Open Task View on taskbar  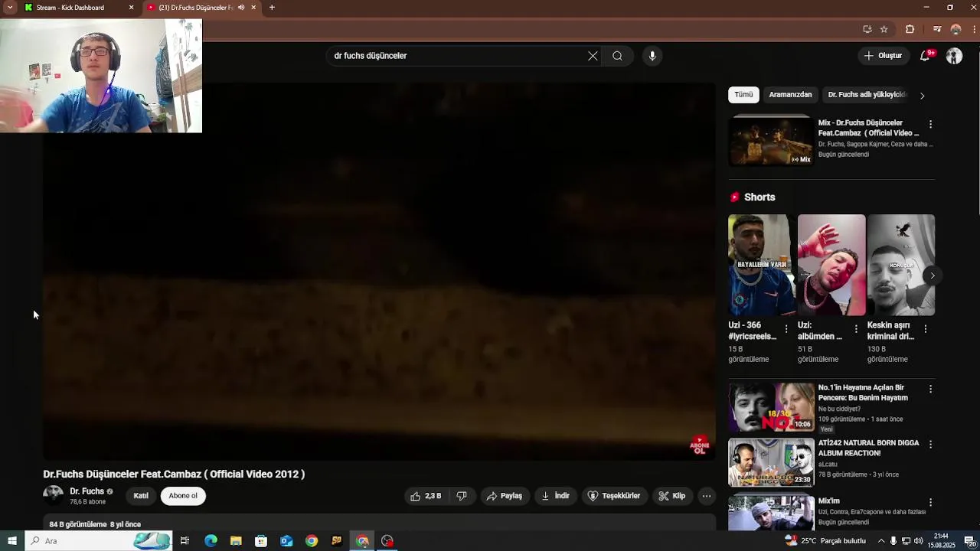click(x=185, y=541)
